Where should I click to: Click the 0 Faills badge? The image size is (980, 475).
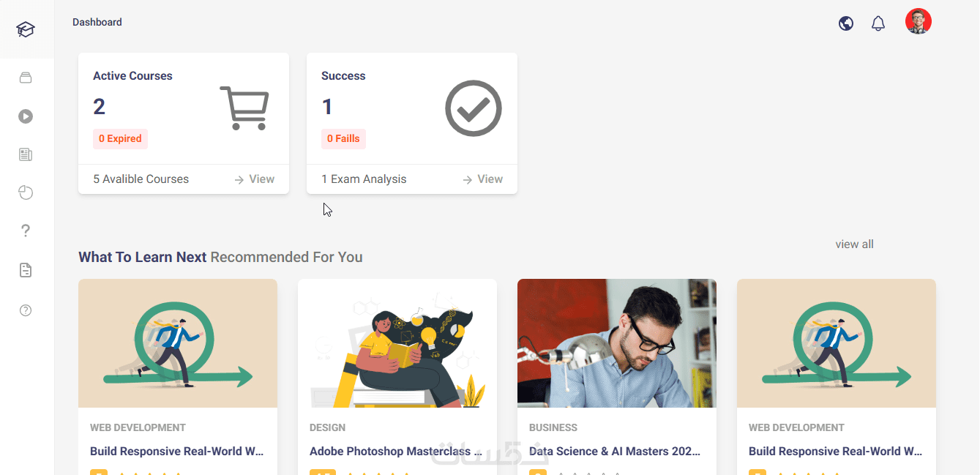[x=343, y=139]
